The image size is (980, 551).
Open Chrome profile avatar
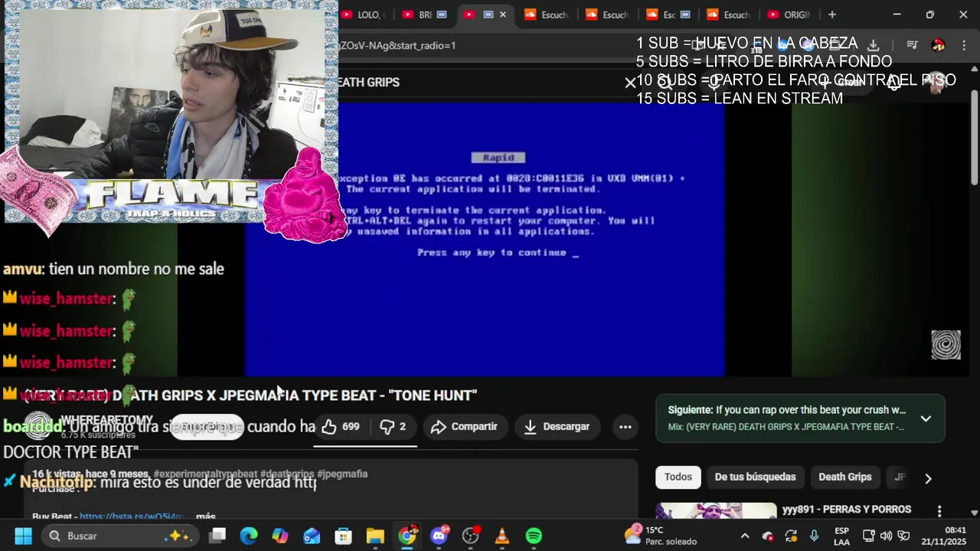tap(938, 45)
